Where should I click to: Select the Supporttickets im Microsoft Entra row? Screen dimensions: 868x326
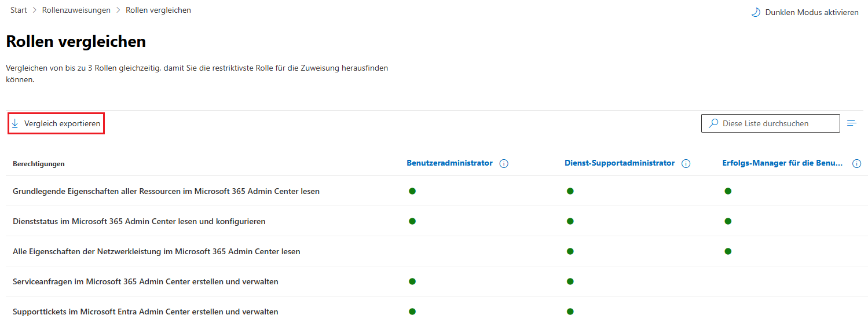pos(145,312)
